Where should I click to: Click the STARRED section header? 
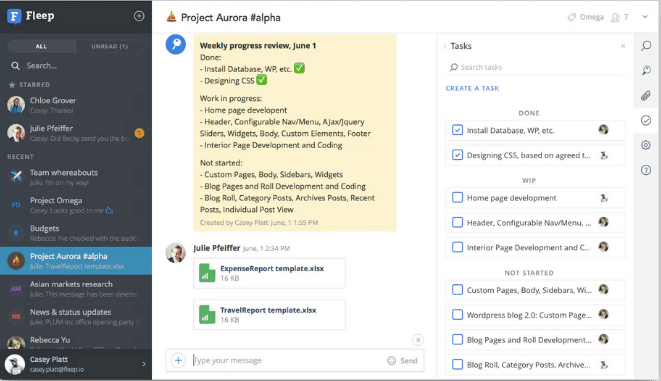click(x=30, y=85)
